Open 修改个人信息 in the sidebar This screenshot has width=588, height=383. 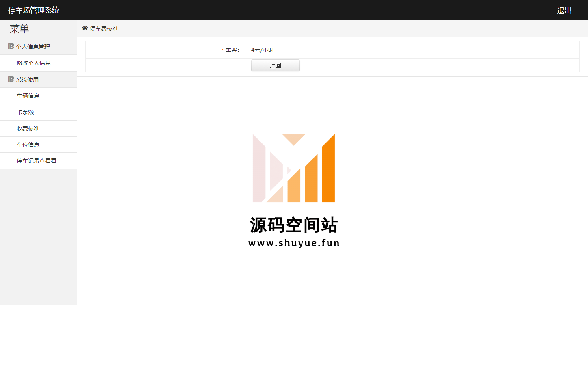[x=38, y=63]
